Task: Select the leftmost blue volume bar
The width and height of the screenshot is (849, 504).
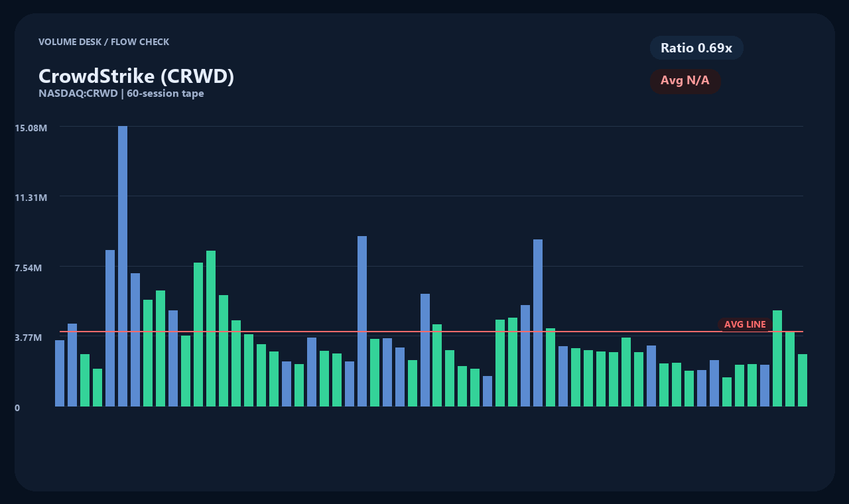Action: (x=60, y=373)
